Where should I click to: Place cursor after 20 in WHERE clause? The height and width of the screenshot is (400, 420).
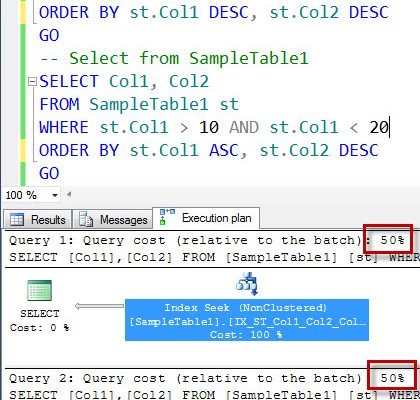click(x=389, y=127)
